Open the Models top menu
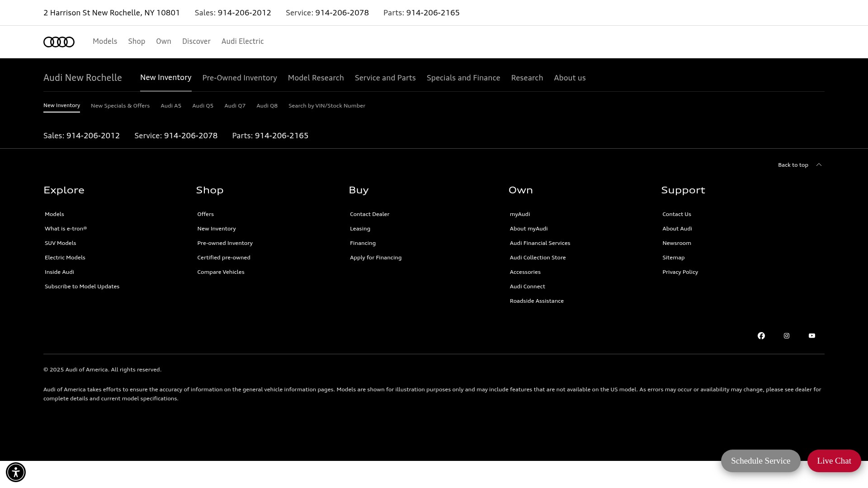This screenshot has height=488, width=868. [105, 42]
